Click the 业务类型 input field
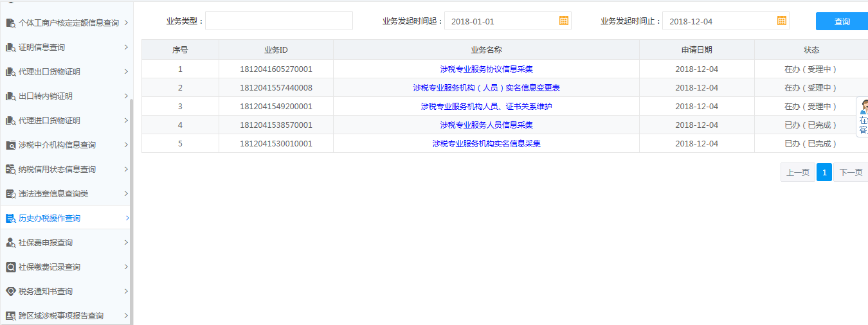This screenshot has height=325, width=868. [278, 21]
